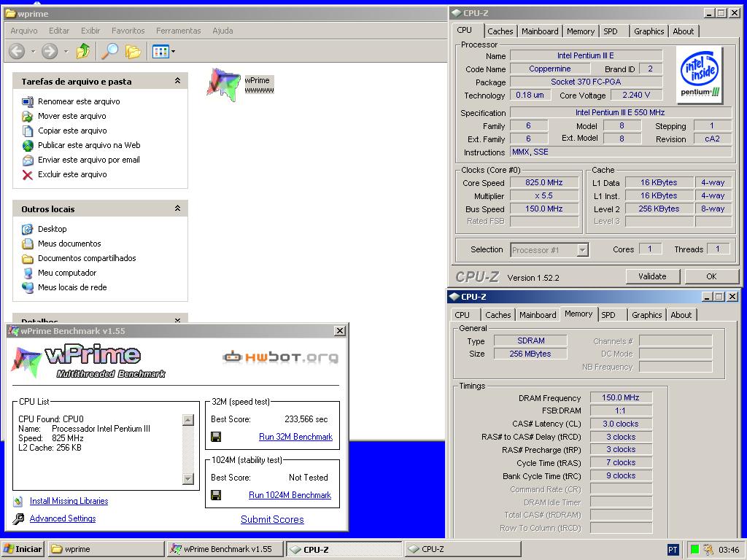Click Best Score value 233,566 sec
Viewport: 747px width, 560px height.
tap(306, 419)
